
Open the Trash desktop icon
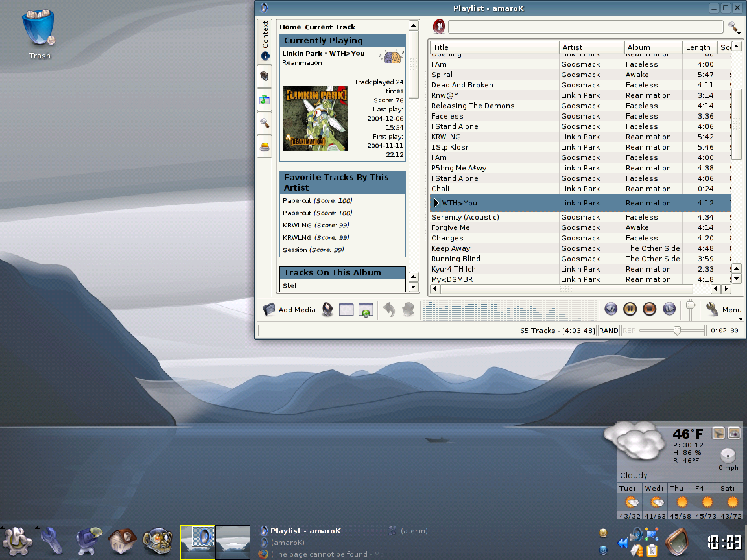[39, 34]
